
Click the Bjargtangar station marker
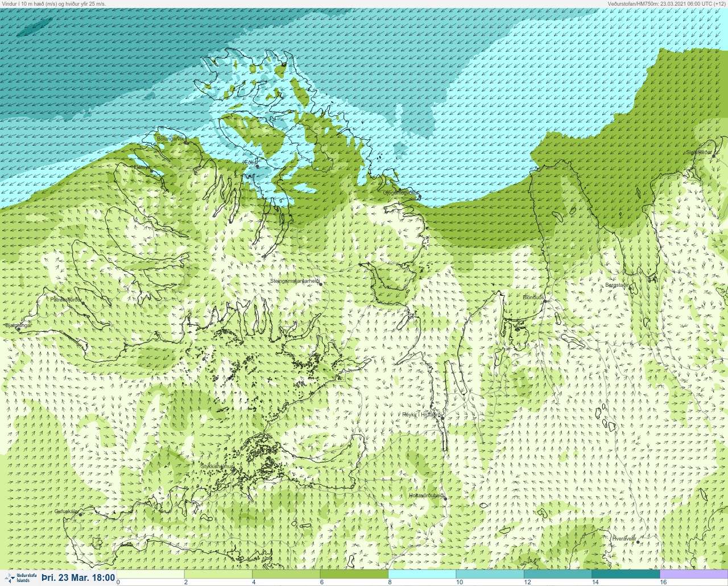tap(19, 329)
